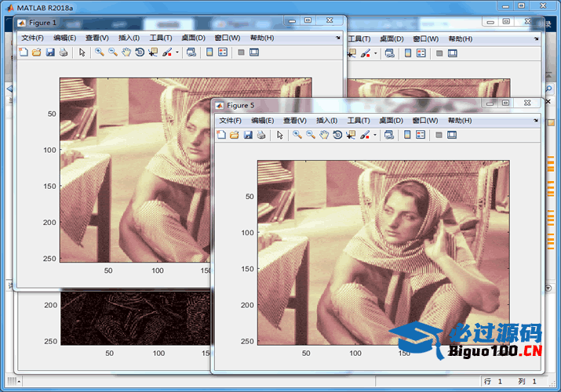Open 文件(F) menu in Figure 1
561x392 pixels.
(x=32, y=38)
